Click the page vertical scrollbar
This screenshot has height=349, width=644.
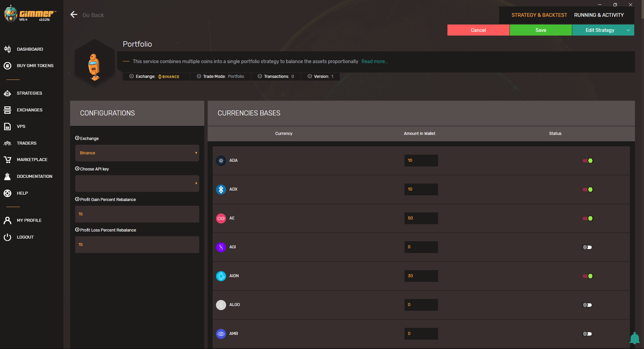tap(642, 10)
